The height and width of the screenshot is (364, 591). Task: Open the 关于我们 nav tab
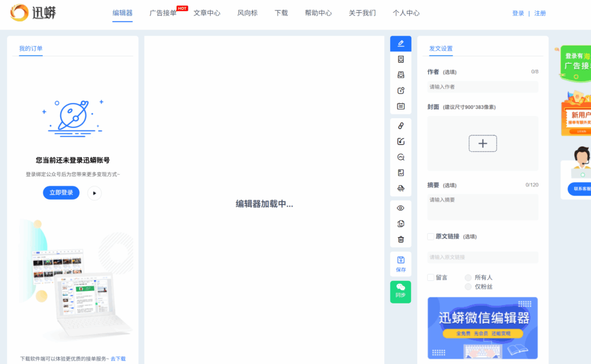click(362, 13)
